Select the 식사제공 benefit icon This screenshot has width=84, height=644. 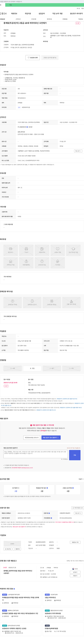point(58,263)
